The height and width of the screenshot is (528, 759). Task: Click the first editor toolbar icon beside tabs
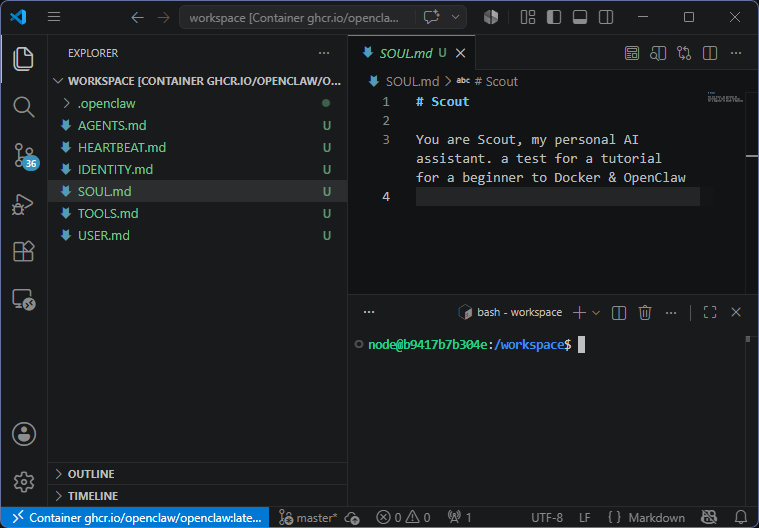click(x=632, y=53)
